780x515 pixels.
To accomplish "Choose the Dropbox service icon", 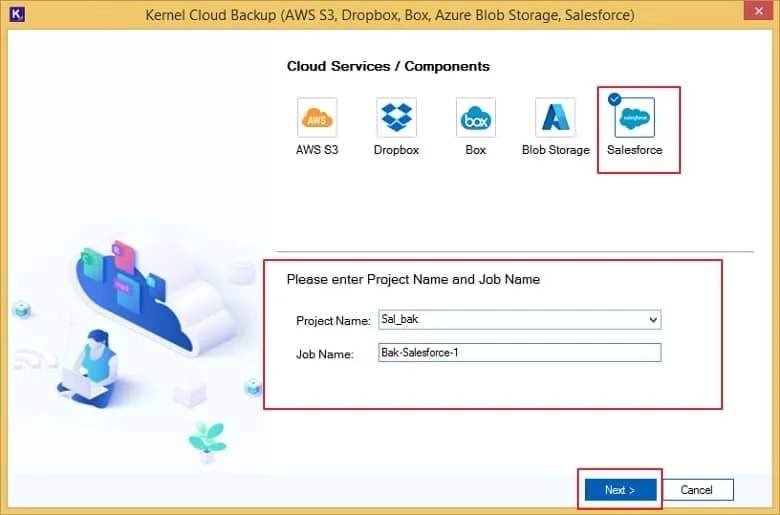I will tap(396, 117).
